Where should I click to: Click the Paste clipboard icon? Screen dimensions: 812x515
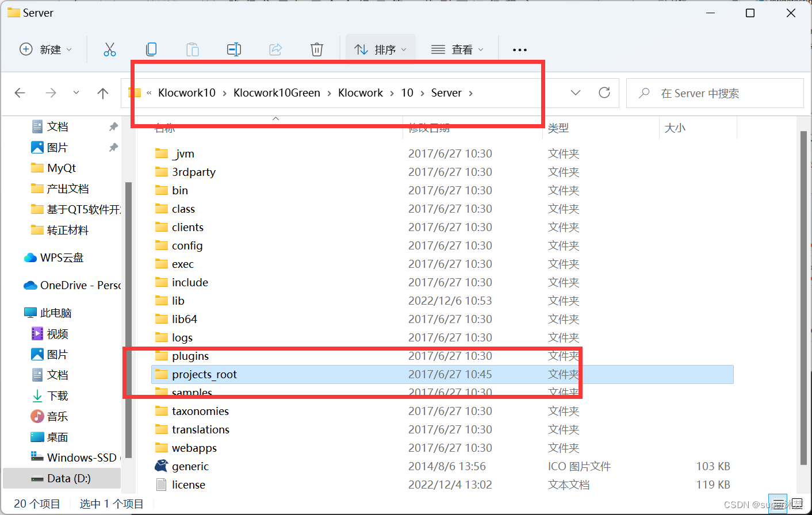[193, 49]
